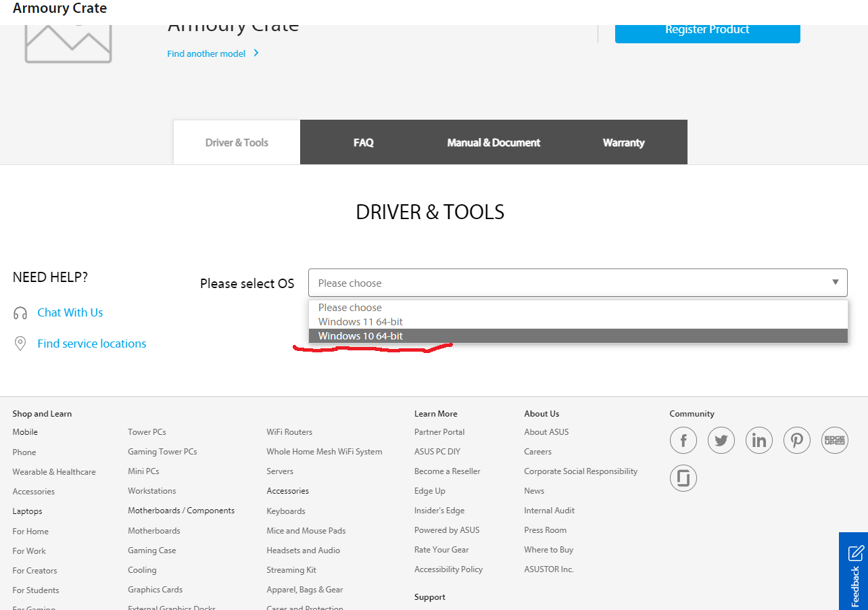Open the Twitter community icon
This screenshot has width=868, height=610.
pos(721,441)
